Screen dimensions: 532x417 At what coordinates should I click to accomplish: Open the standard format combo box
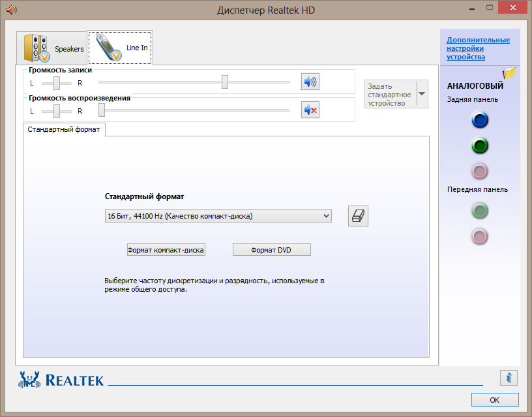218,216
